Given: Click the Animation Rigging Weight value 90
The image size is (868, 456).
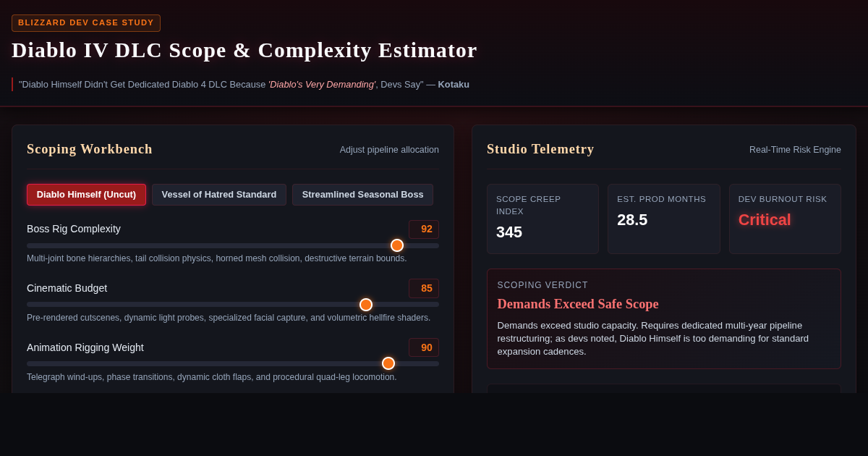Looking at the screenshot, I should tap(424, 347).
